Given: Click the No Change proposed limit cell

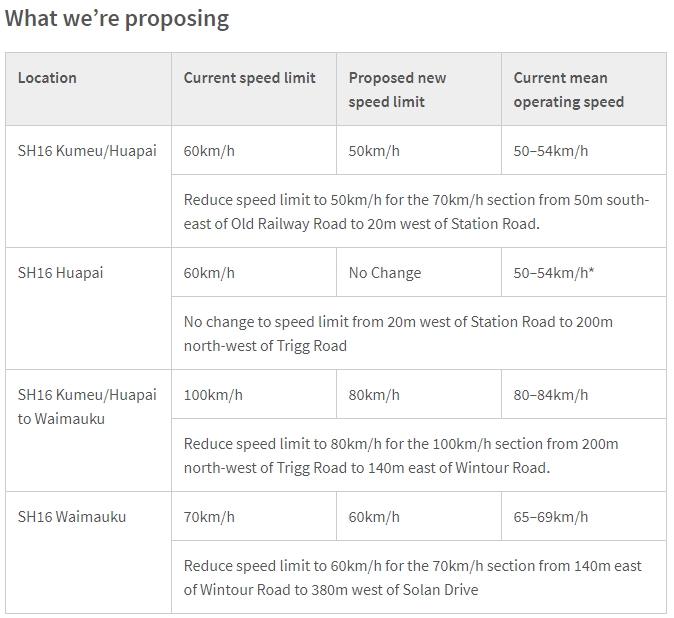Looking at the screenshot, I should pos(385,273).
